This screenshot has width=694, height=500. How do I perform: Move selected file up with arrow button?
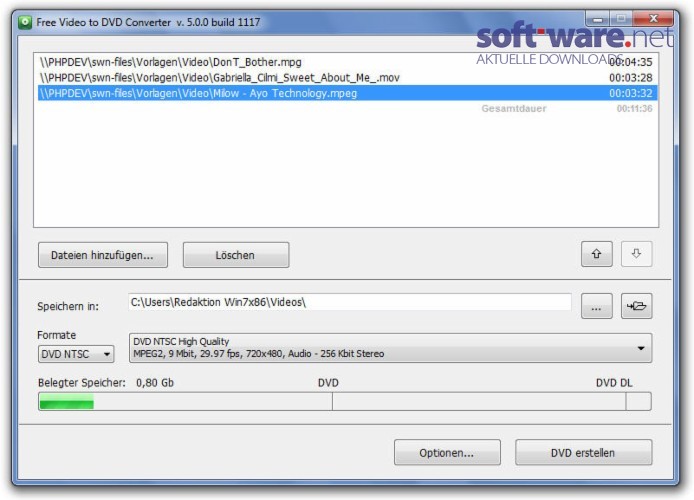coord(596,254)
